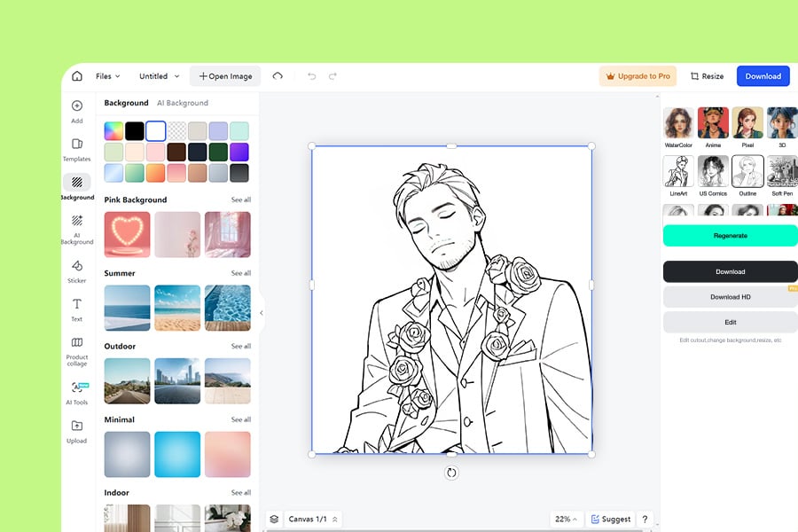See all Summer backgrounds

(240, 273)
